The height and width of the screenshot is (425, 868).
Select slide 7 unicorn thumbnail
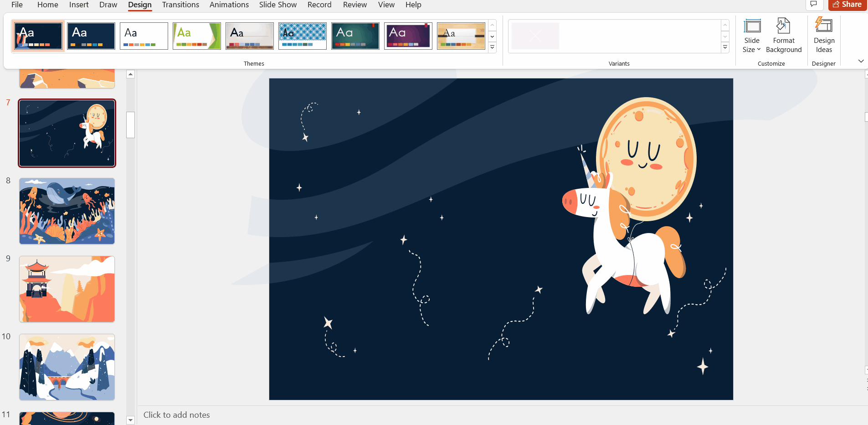67,133
